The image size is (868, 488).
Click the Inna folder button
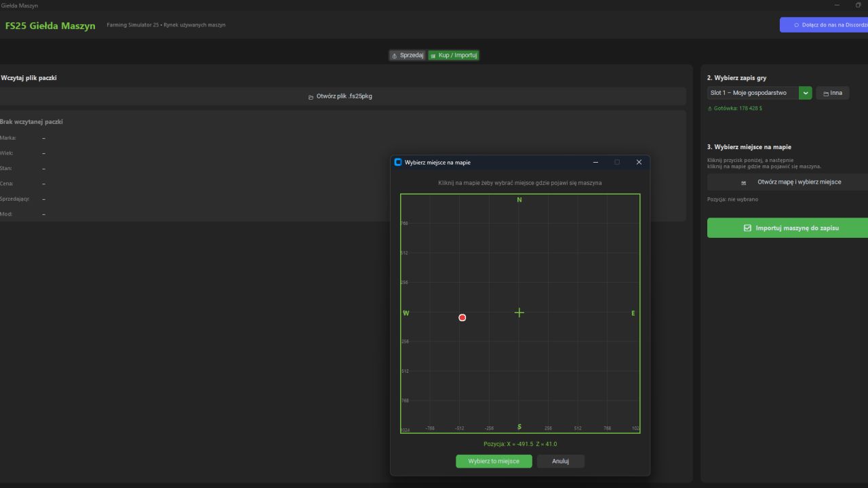click(832, 93)
